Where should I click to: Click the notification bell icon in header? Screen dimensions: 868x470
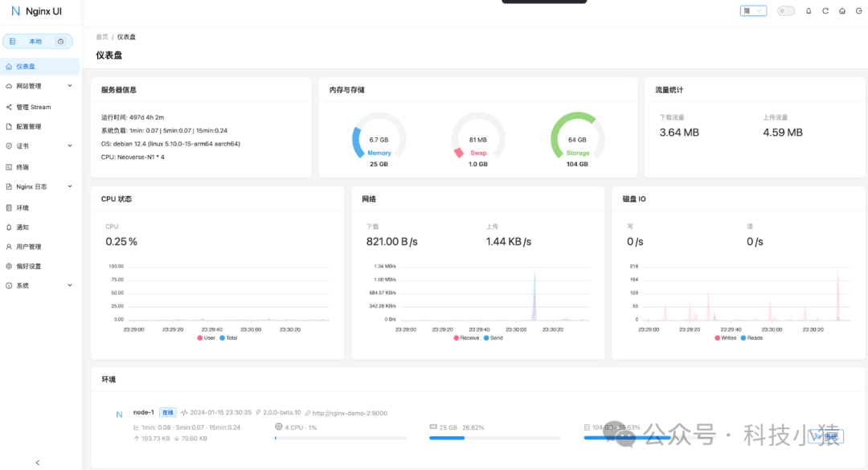point(809,11)
